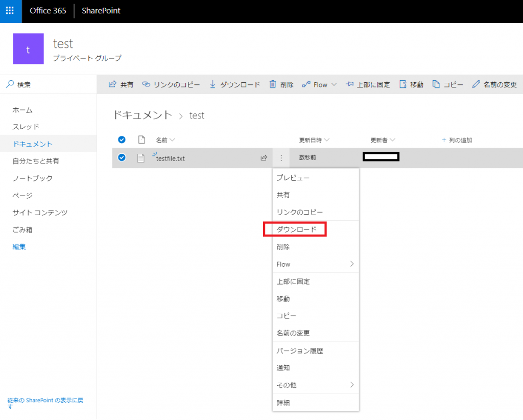Open the Office 365 app launcher grid
Image resolution: width=523 pixels, height=420 pixels.
coord(10,11)
